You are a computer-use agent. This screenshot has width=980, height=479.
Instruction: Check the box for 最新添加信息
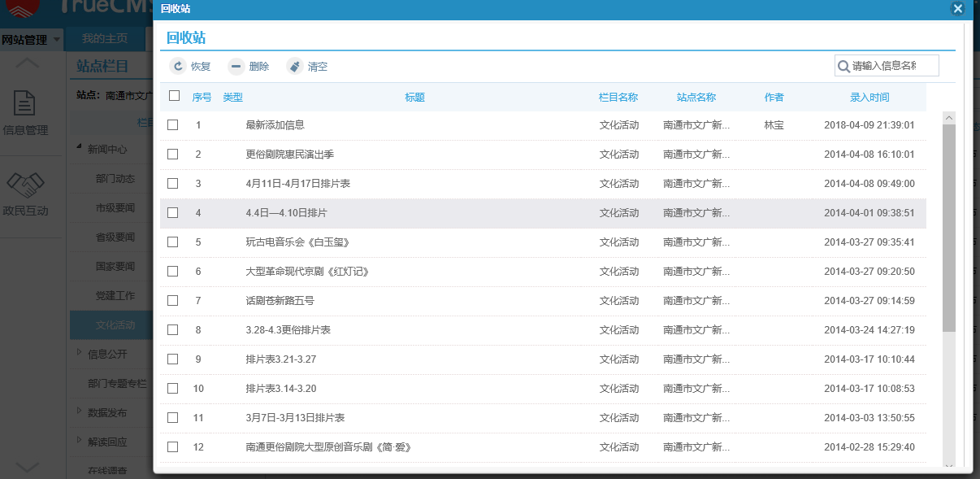[172, 125]
